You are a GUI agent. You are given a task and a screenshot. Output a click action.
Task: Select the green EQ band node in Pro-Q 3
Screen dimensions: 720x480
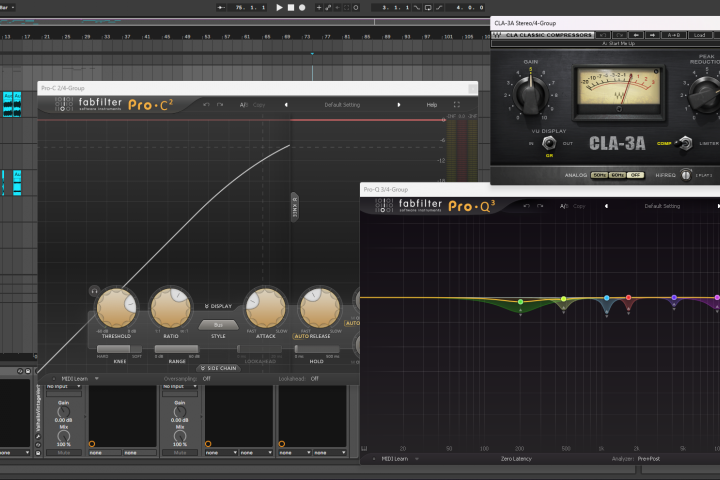[x=520, y=302]
